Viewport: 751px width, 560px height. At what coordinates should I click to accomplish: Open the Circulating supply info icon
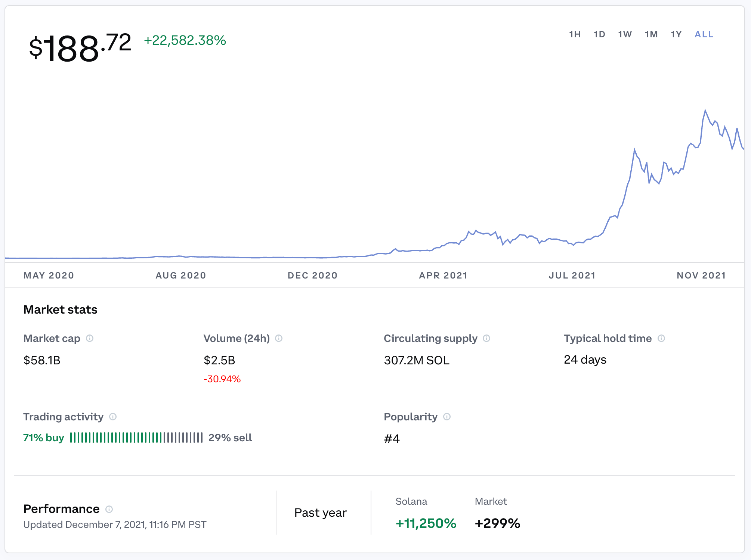tap(486, 338)
